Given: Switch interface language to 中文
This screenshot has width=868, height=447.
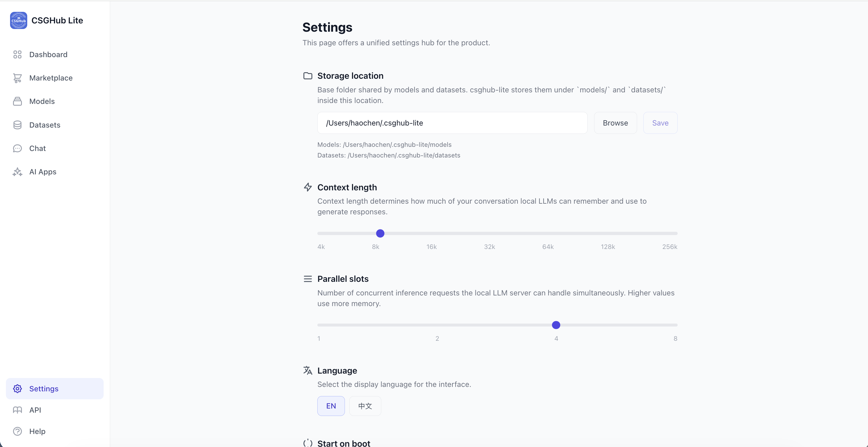Looking at the screenshot, I should pyautogui.click(x=365, y=406).
